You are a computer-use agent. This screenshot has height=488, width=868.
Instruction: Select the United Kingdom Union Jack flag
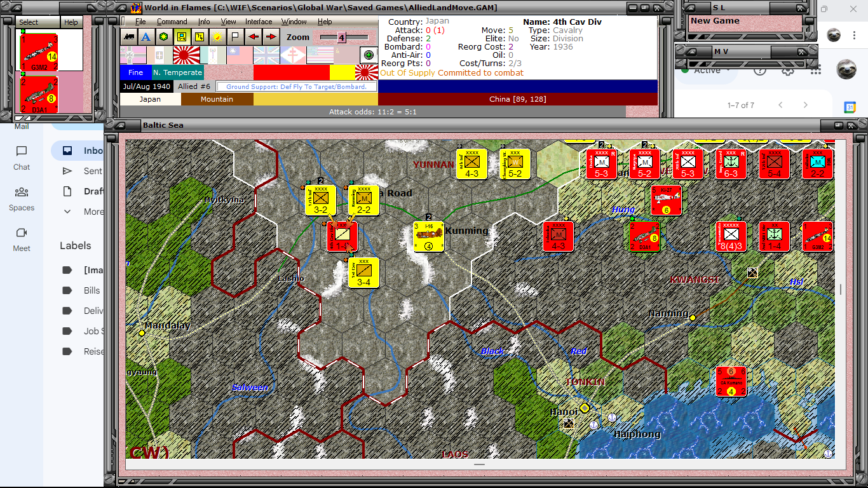pyautogui.click(x=267, y=55)
